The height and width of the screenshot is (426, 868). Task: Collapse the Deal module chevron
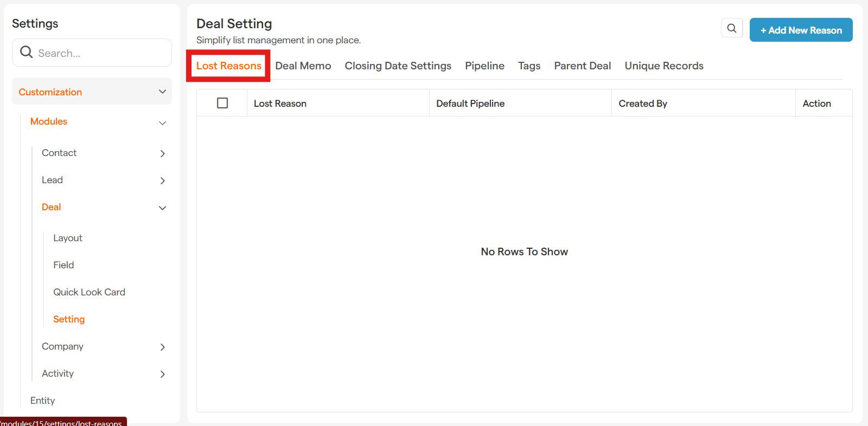162,208
